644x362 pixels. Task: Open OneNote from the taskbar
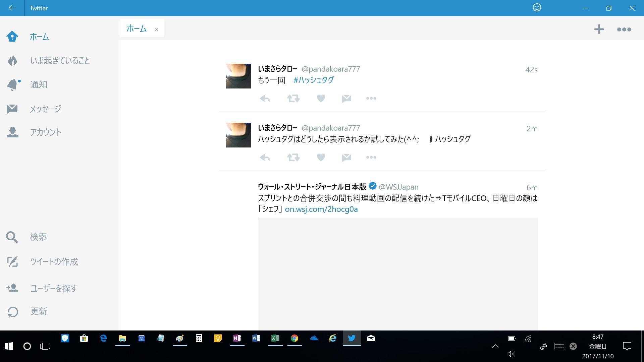tap(237, 339)
